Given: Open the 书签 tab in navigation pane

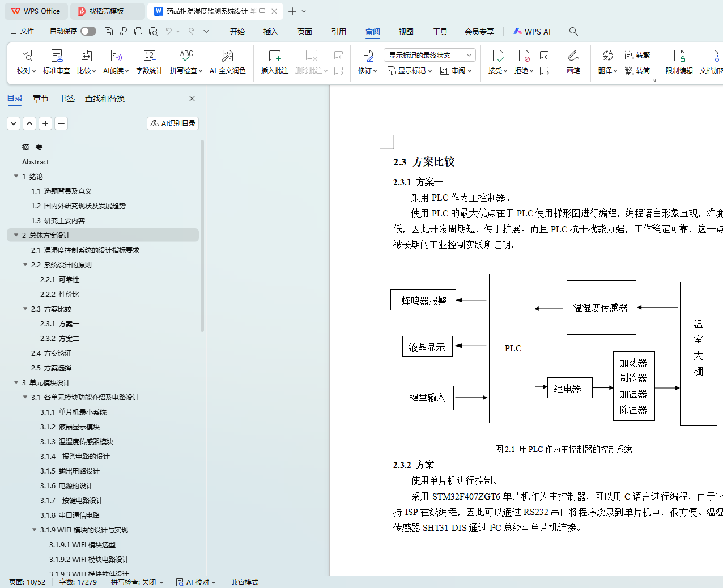Looking at the screenshot, I should [67, 99].
